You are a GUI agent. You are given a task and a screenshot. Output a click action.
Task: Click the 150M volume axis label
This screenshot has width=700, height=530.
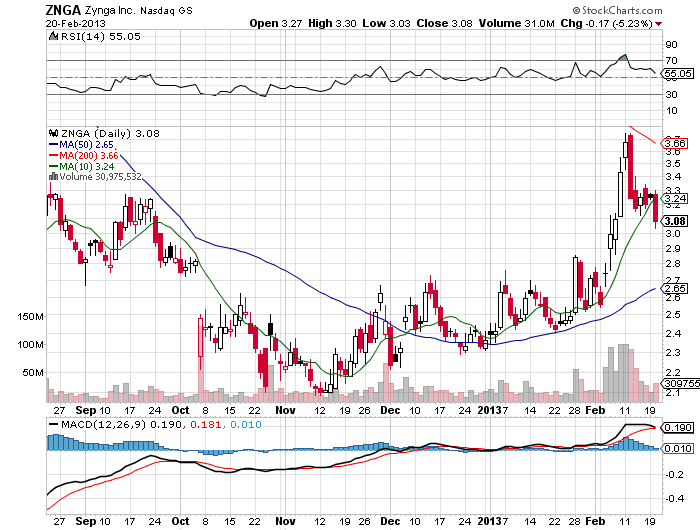(x=30, y=317)
